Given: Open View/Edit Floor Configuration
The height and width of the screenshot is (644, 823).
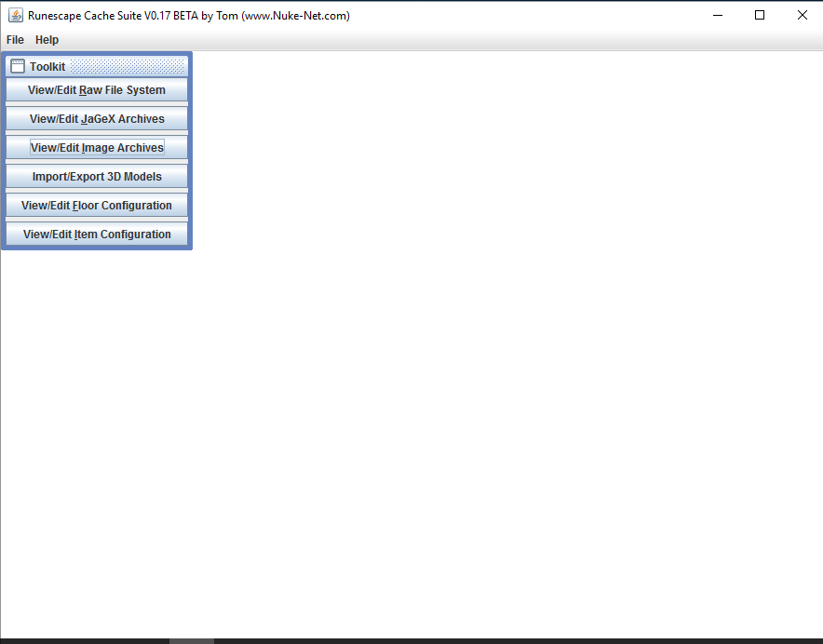Looking at the screenshot, I should point(97,206).
